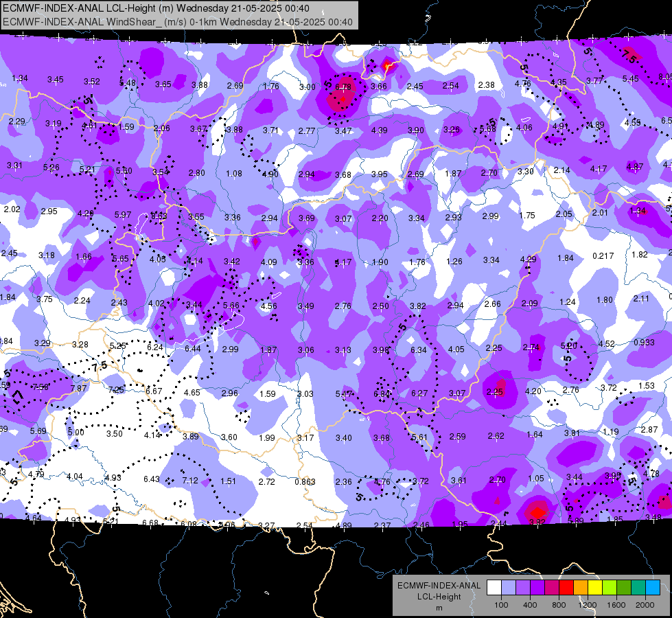Viewport: 672px width, 618px height.
Task: Click the teal legend swatch
Action: [638, 588]
